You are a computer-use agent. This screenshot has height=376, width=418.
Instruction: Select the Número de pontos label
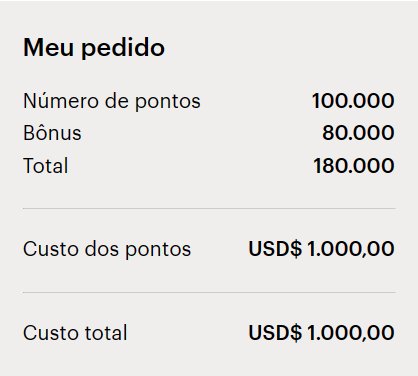pos(112,101)
